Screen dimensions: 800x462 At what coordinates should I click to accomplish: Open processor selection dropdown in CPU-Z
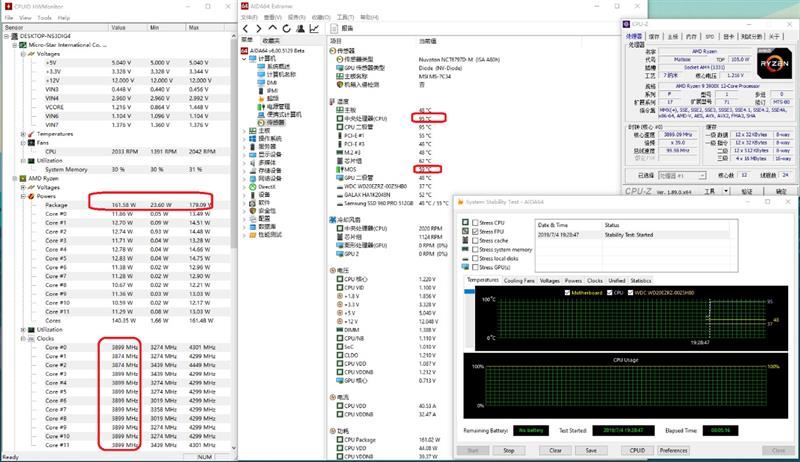[x=702, y=175]
